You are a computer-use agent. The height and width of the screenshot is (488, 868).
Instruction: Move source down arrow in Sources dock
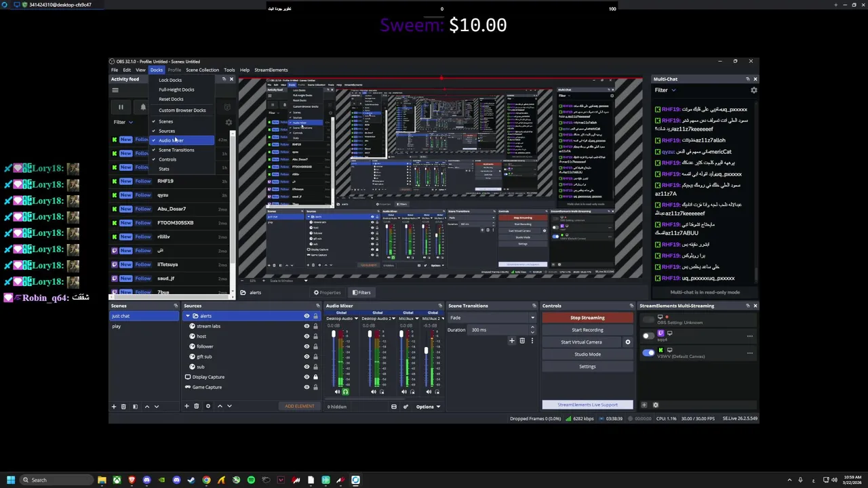[x=229, y=407]
